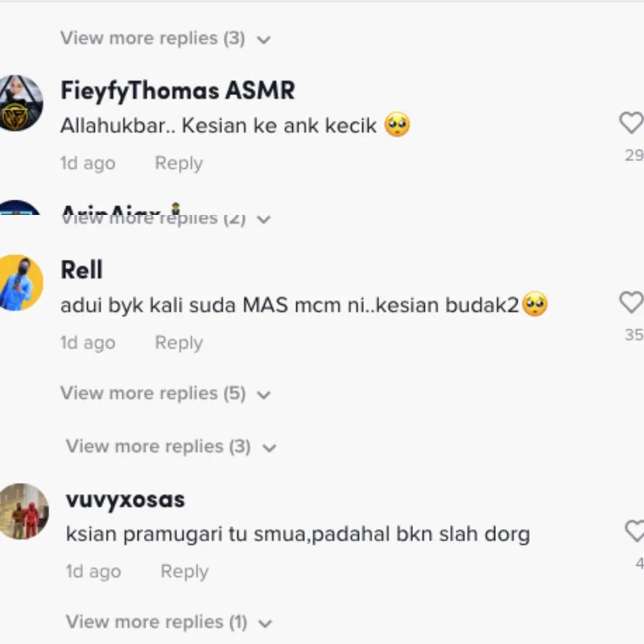Image resolution: width=644 pixels, height=644 pixels.
Task: Expand the overlapped View more replies (2)
Action: (x=165, y=219)
